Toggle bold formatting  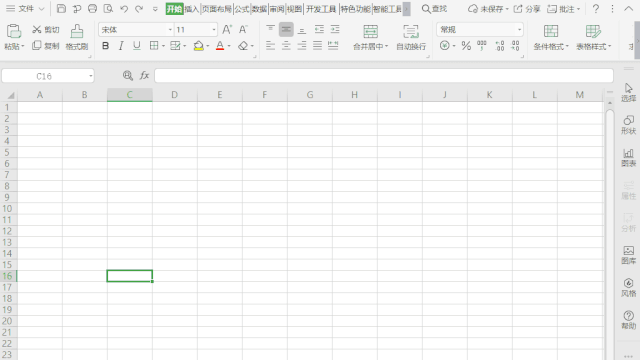105,46
